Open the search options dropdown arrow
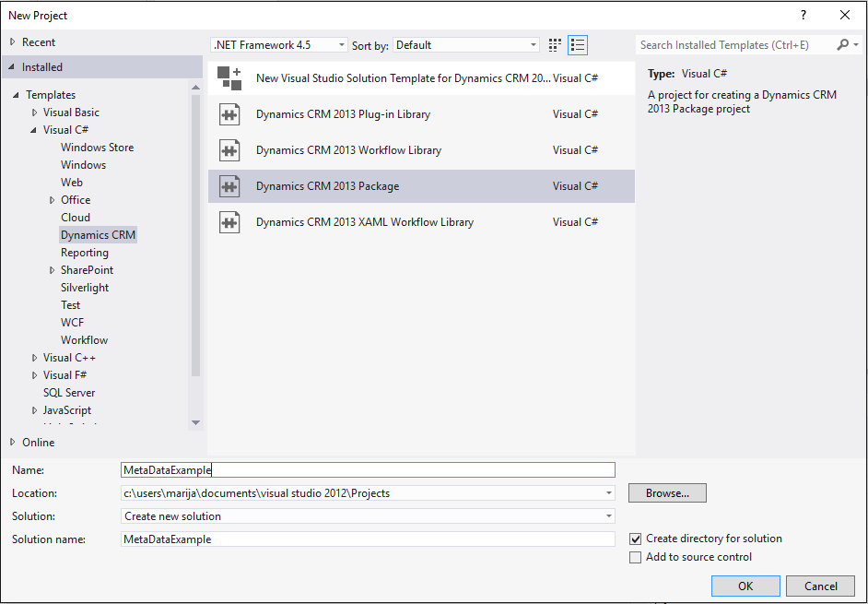The image size is (868, 604). coord(856,45)
